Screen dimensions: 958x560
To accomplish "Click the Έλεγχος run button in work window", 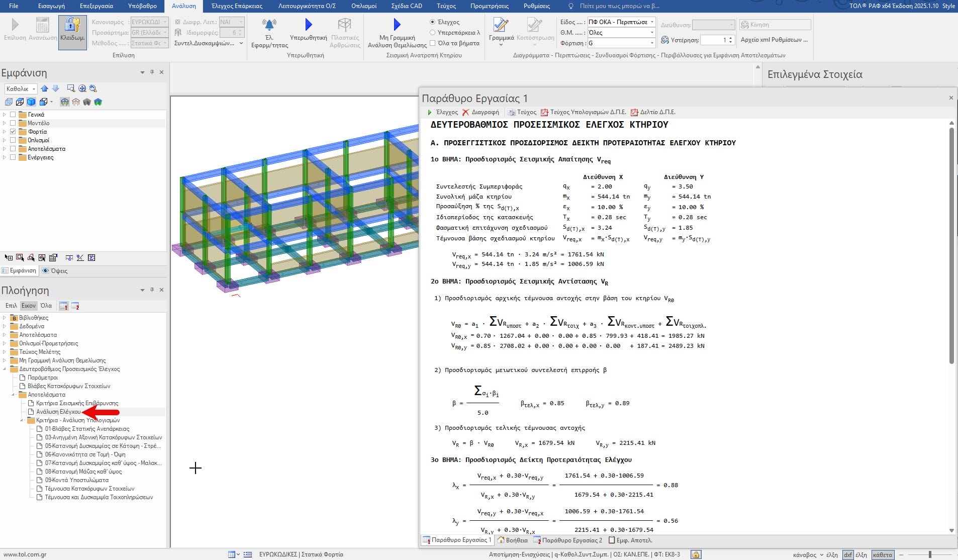I will click(442, 112).
